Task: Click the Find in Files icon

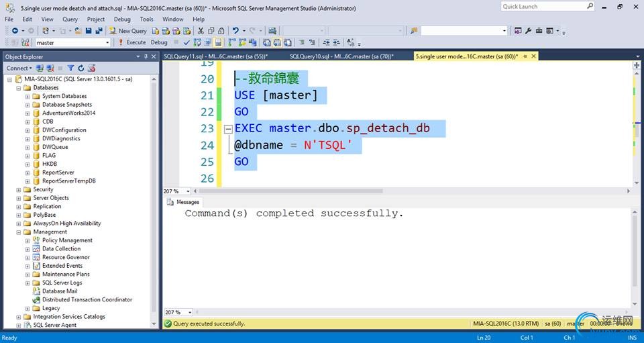Action: click(414, 31)
